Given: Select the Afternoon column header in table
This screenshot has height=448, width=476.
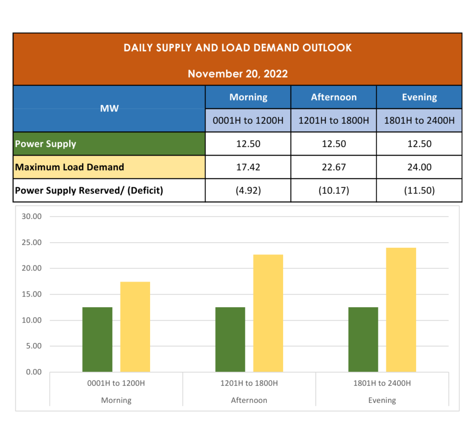Looking at the screenshot, I should (334, 97).
